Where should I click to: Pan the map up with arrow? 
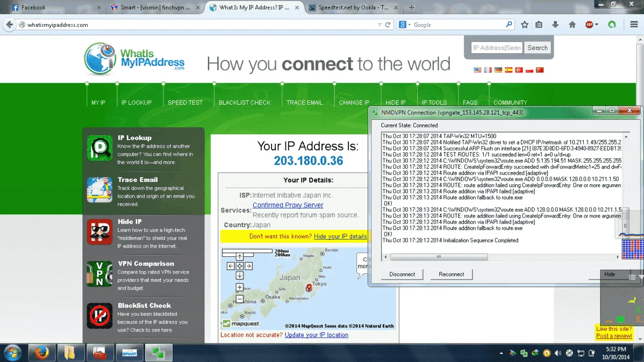coord(239,257)
